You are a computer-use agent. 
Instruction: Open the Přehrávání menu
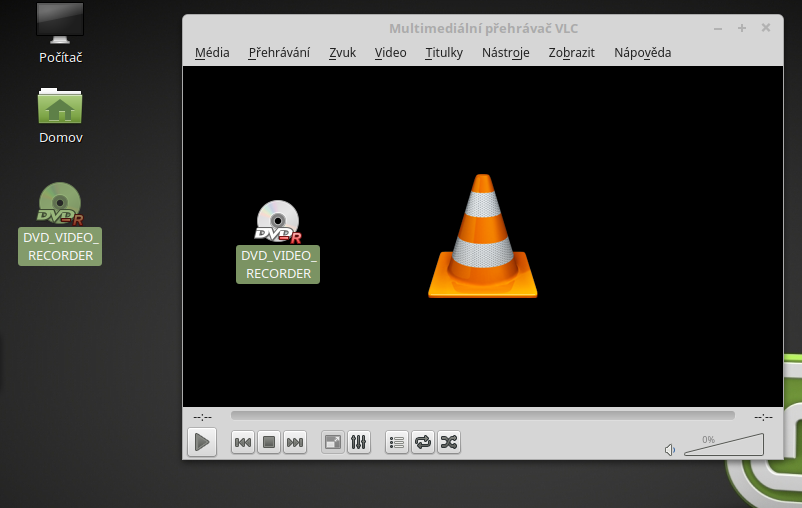pyautogui.click(x=279, y=53)
